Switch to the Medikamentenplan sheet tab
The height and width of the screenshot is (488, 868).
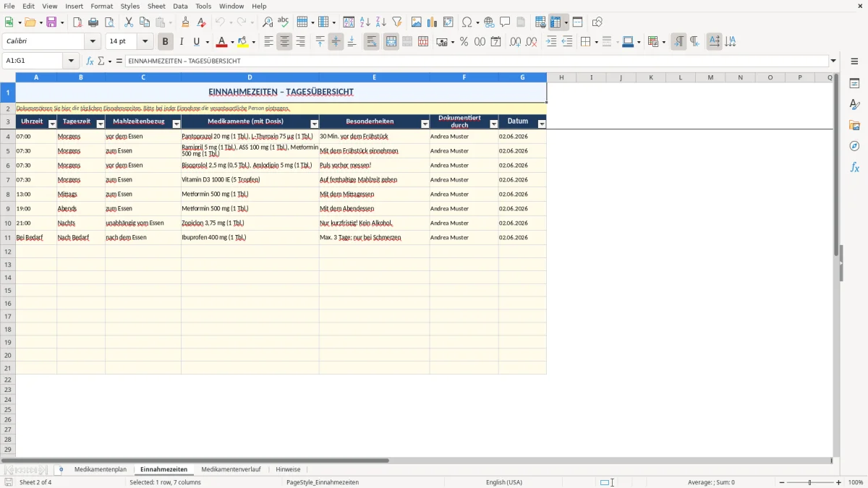(x=101, y=469)
